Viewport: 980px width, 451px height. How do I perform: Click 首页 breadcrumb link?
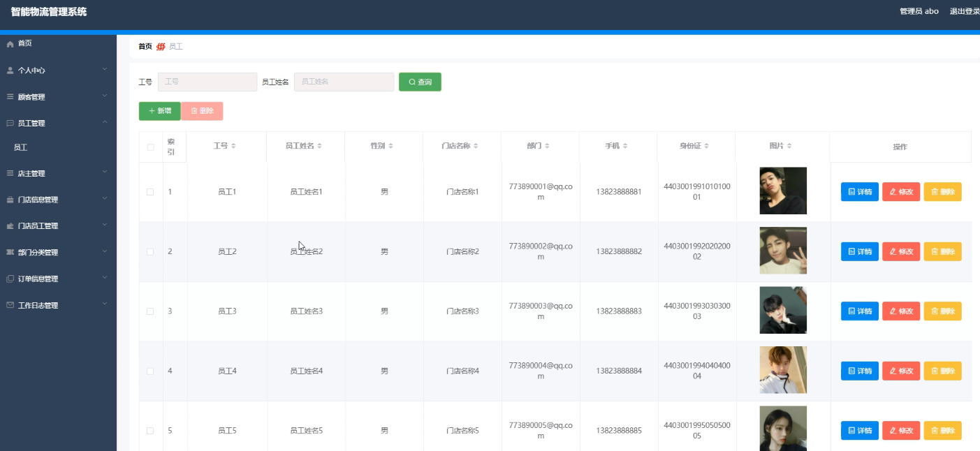click(145, 47)
